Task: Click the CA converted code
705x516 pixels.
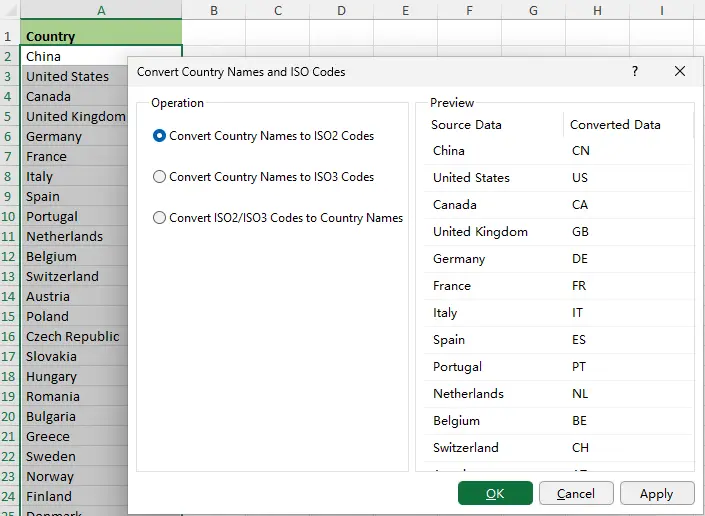Action: [x=580, y=205]
